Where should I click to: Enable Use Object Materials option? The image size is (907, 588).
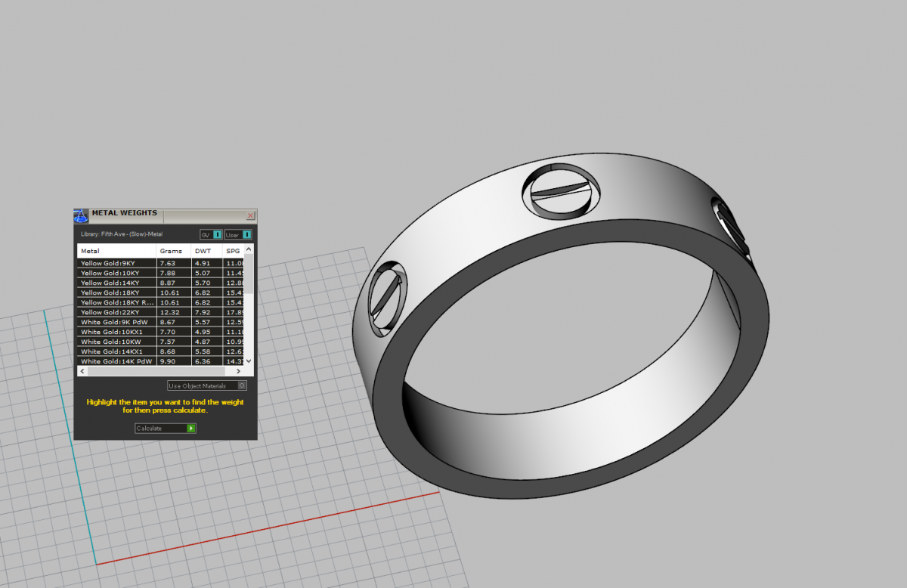pos(207,385)
